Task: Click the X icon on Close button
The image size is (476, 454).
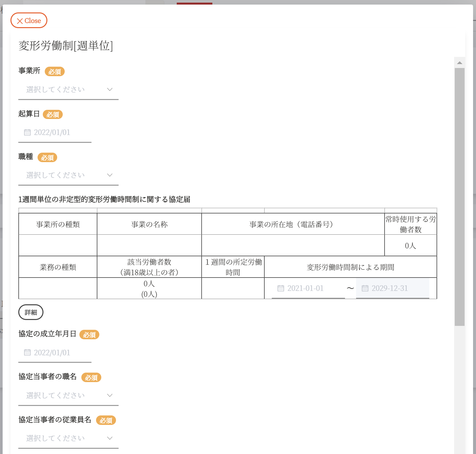Action: coord(20,21)
